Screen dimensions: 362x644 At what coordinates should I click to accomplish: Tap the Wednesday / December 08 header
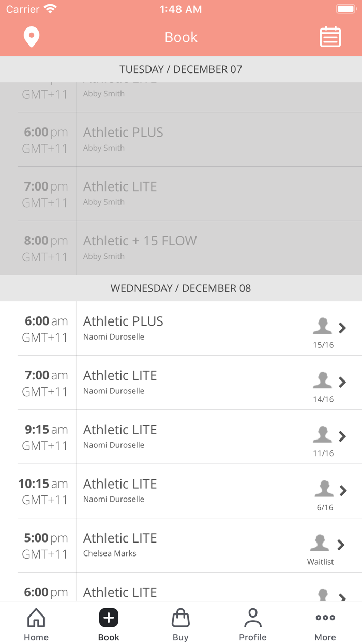tap(181, 288)
